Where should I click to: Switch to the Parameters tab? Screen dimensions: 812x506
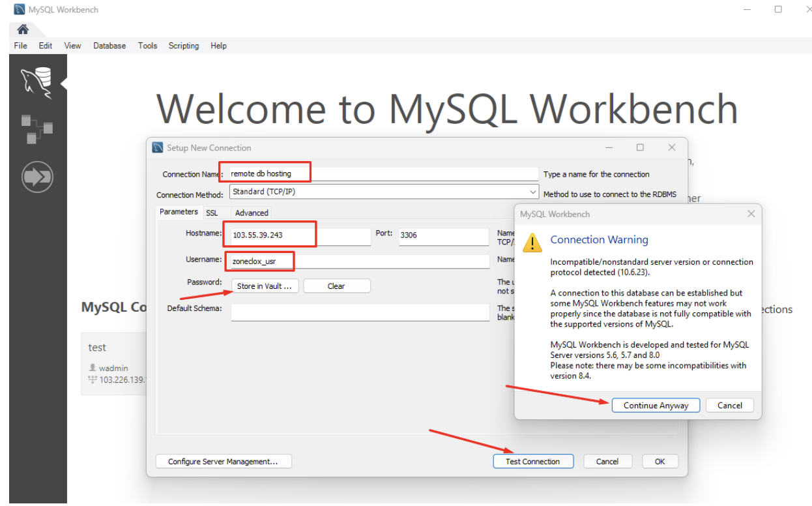[x=179, y=212]
